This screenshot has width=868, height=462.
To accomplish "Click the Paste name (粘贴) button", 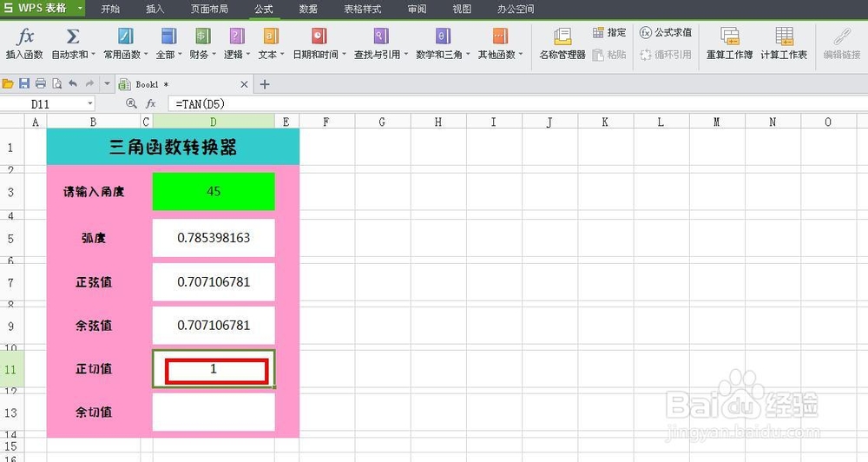I will pyautogui.click(x=609, y=55).
